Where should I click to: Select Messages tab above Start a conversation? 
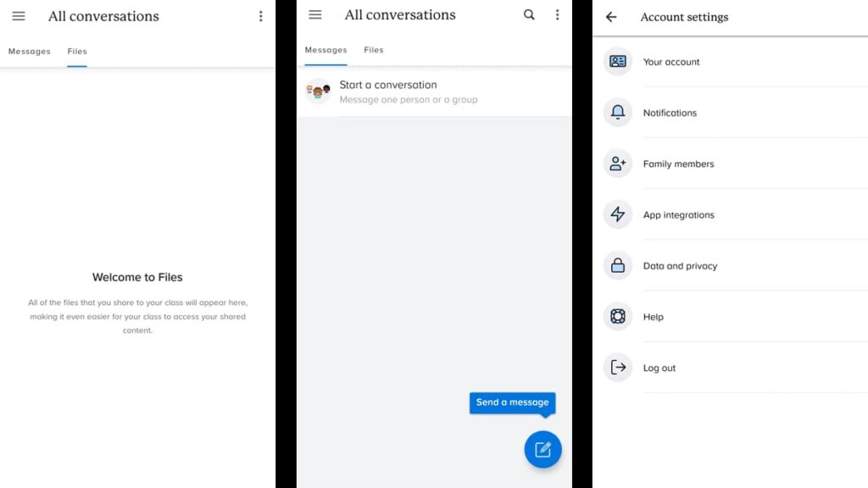(325, 51)
